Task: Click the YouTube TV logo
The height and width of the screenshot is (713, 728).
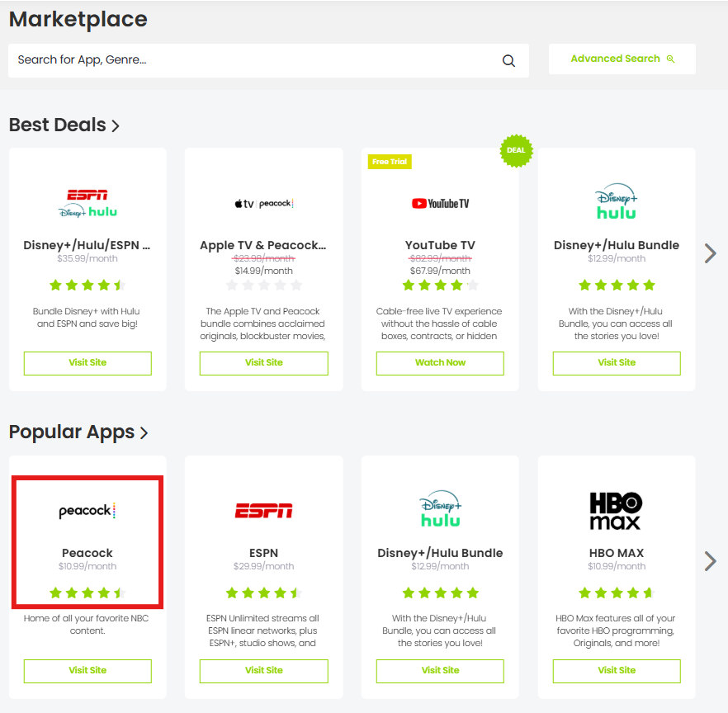Action: click(x=440, y=204)
